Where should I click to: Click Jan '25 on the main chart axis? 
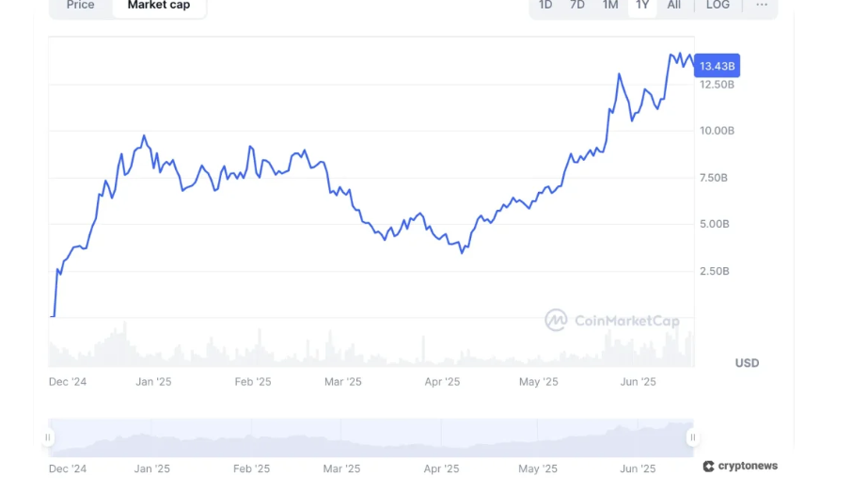pos(153,382)
